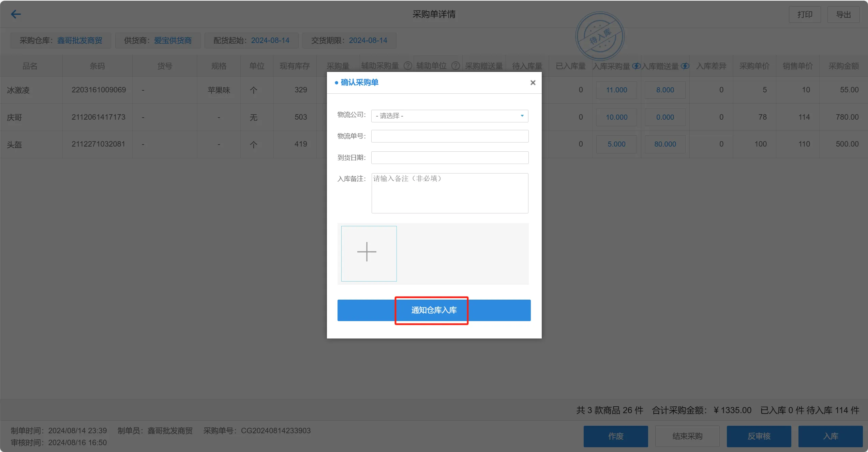Close the 确认采购单 dialog
This screenshot has height=452, width=868.
533,82
